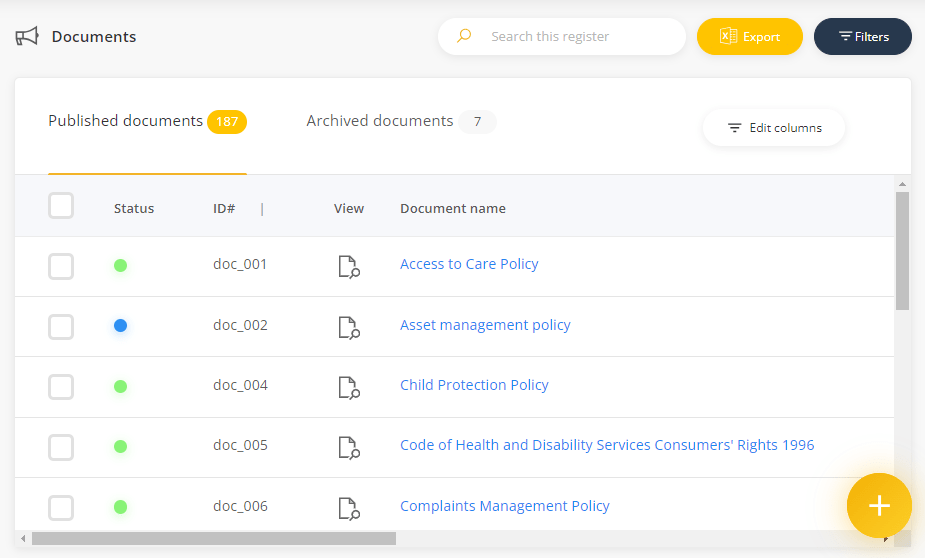Image resolution: width=925 pixels, height=558 pixels.
Task: Click the vertical scrollbar thumb
Action: pyautogui.click(x=902, y=251)
